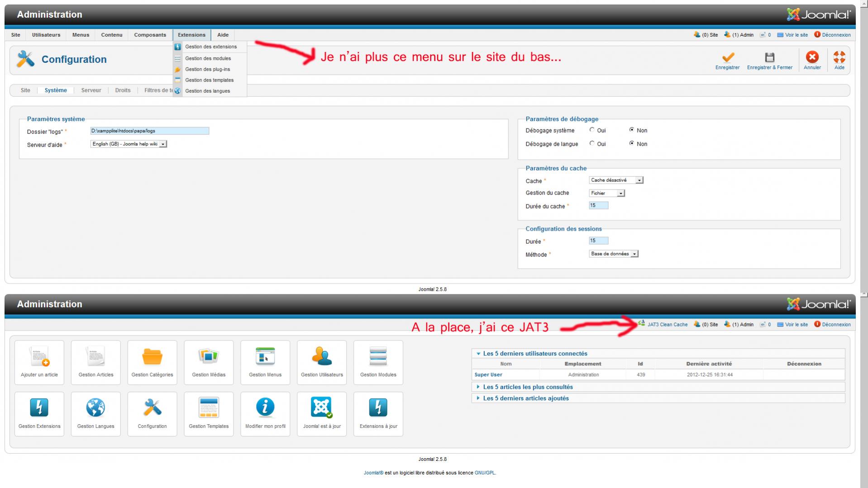Viewport: 868px width, 488px height.
Task: Open the Aide menu in menu bar
Action: point(223,35)
